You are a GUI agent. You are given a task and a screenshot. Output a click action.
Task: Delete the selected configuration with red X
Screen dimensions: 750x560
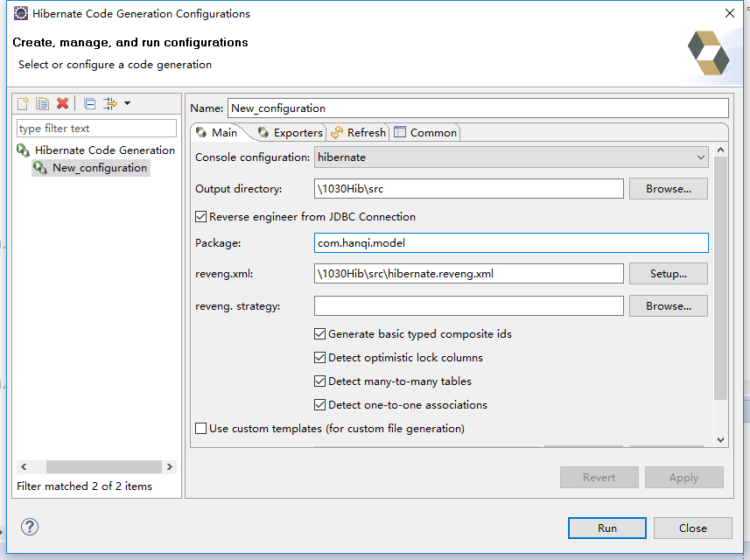(63, 104)
